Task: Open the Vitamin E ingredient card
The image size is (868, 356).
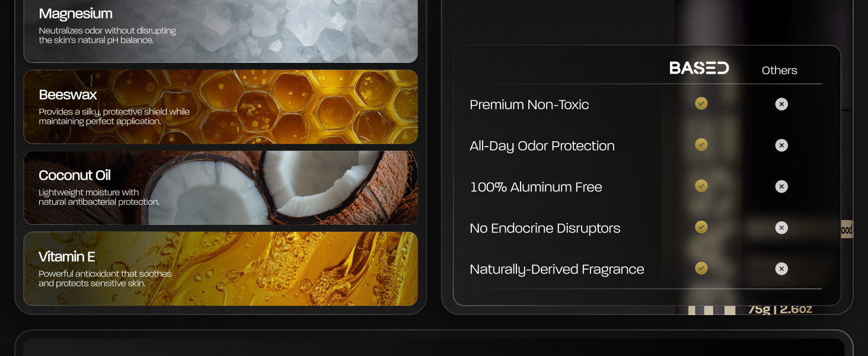Action: pos(221,269)
